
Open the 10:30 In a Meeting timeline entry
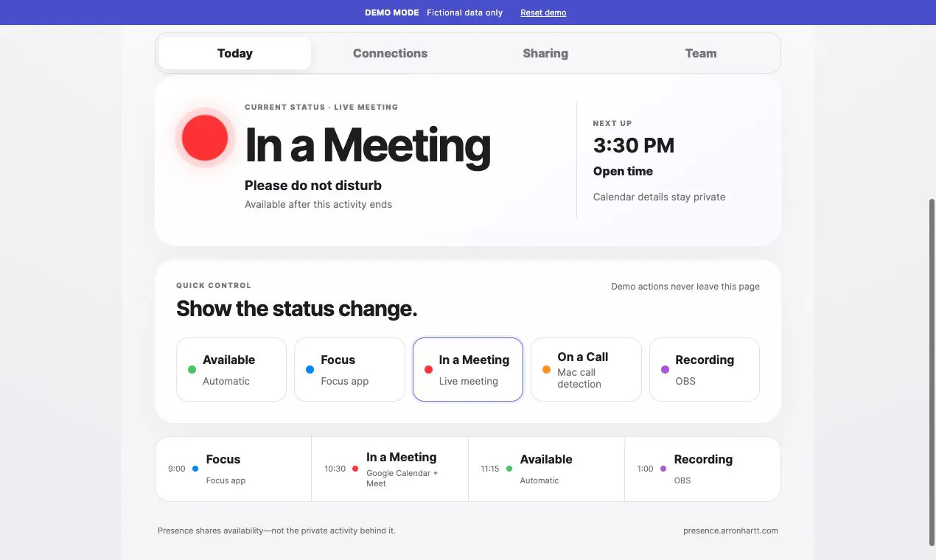coord(390,469)
